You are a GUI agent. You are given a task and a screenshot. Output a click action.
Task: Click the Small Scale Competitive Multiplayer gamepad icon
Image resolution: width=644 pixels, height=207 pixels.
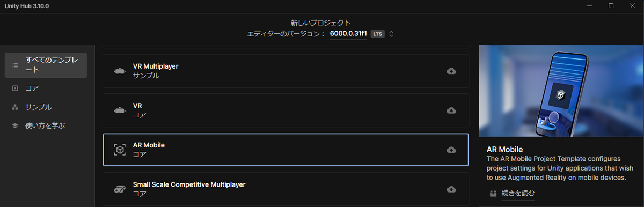[x=120, y=189]
